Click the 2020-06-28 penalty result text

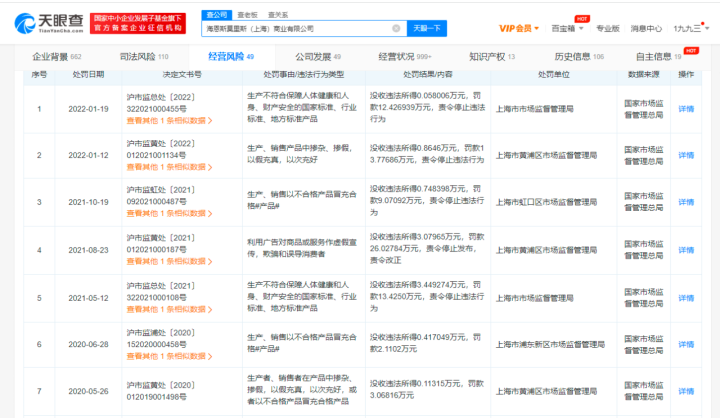point(426,343)
